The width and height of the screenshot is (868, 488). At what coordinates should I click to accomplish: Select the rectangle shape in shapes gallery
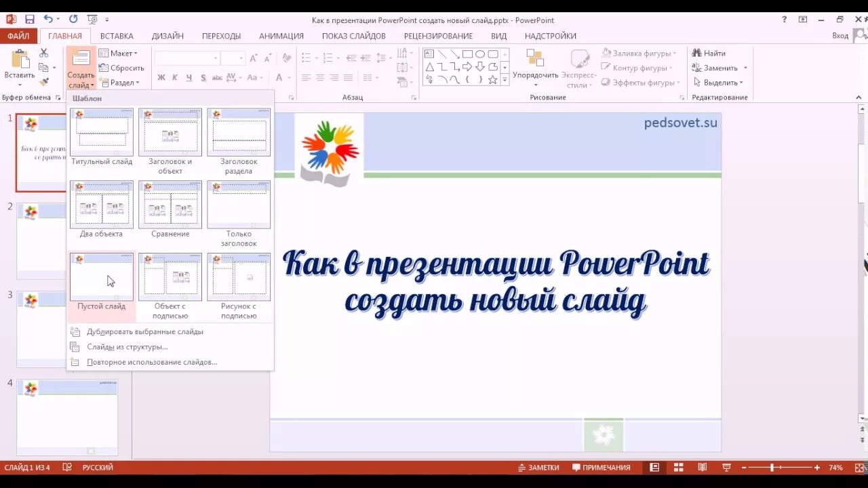click(467, 54)
